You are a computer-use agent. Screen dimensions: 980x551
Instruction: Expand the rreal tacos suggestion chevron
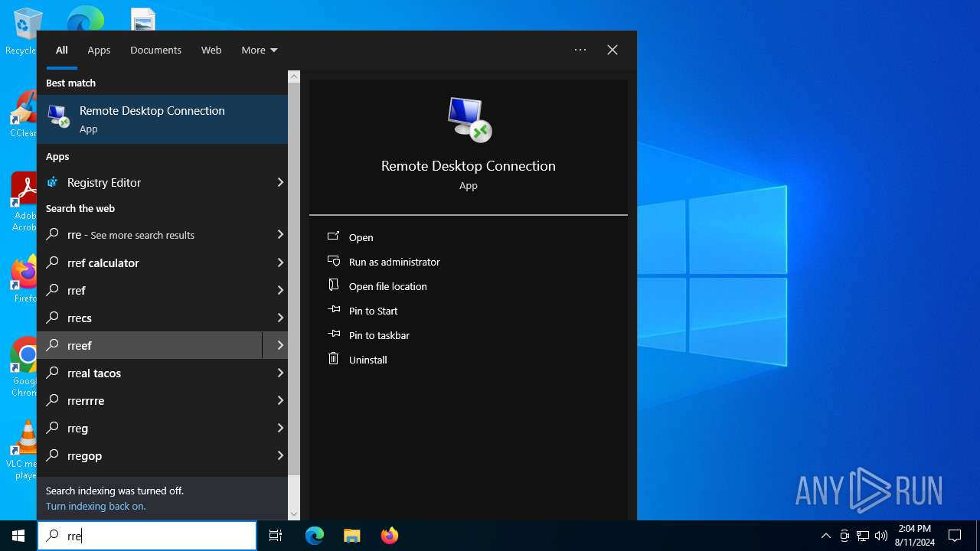tap(279, 373)
